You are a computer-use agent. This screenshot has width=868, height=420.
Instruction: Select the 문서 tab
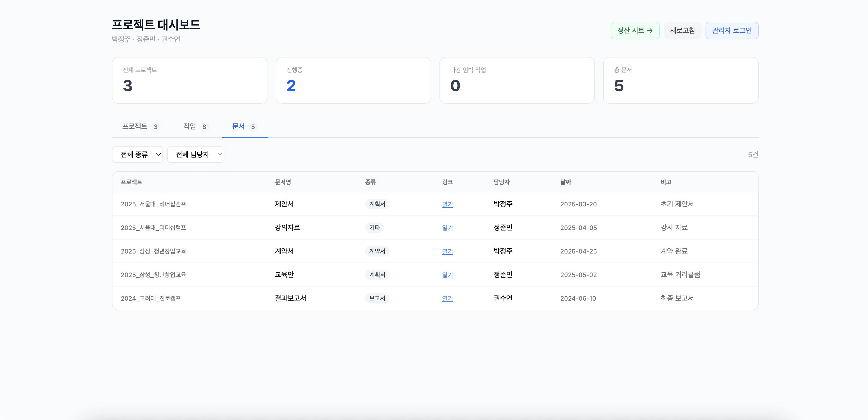pyautogui.click(x=245, y=126)
